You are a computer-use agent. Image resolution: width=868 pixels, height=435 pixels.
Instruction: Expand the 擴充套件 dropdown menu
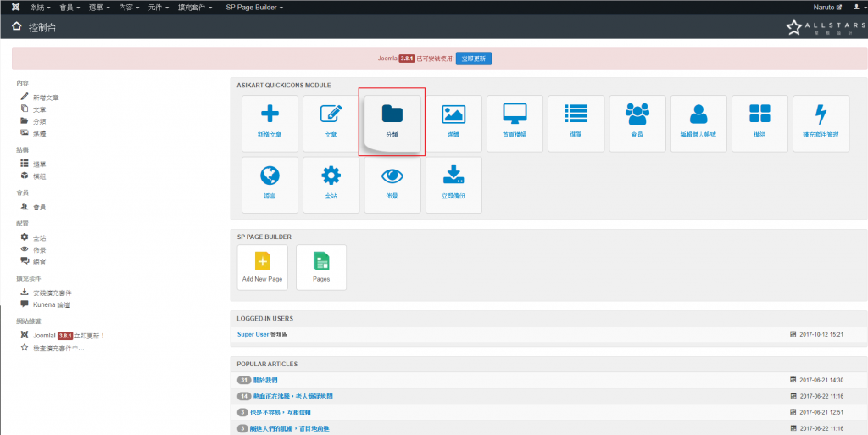[x=194, y=7]
